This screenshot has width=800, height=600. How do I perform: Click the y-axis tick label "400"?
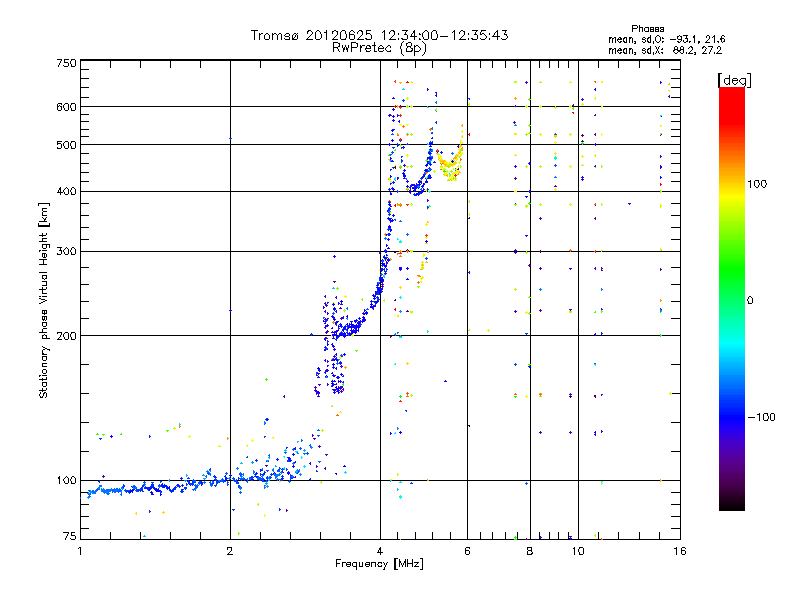click(x=66, y=191)
